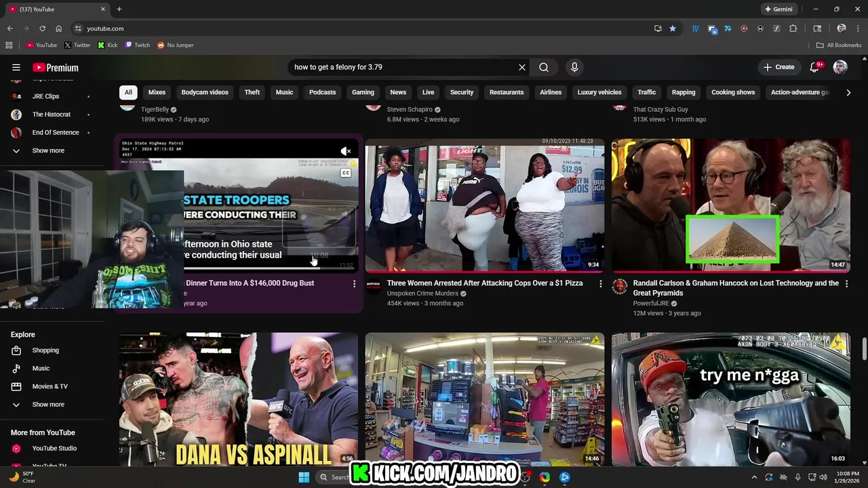Open the YouTube hamburger guide menu

16,67
